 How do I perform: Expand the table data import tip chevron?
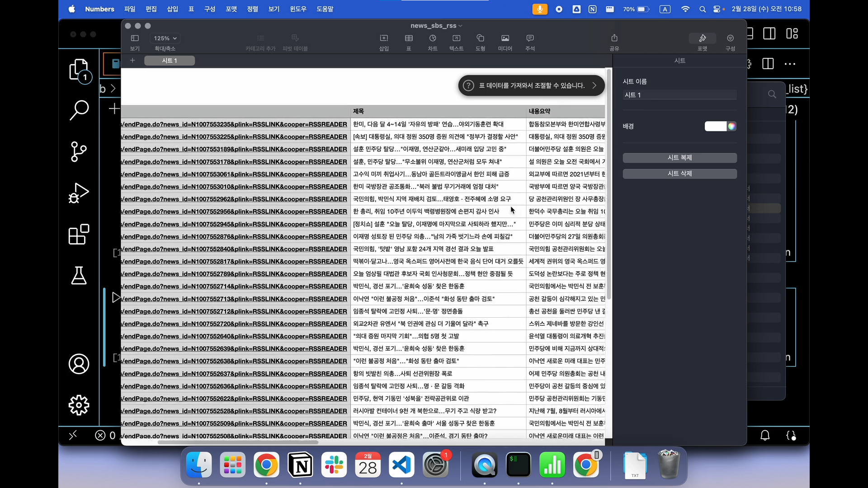[594, 85]
